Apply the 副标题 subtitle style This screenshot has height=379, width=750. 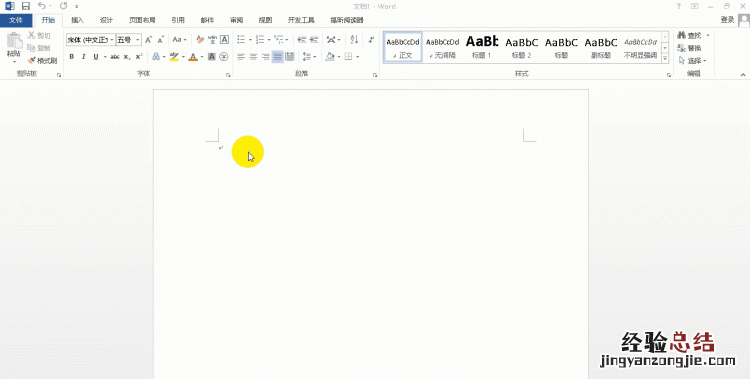click(601, 47)
